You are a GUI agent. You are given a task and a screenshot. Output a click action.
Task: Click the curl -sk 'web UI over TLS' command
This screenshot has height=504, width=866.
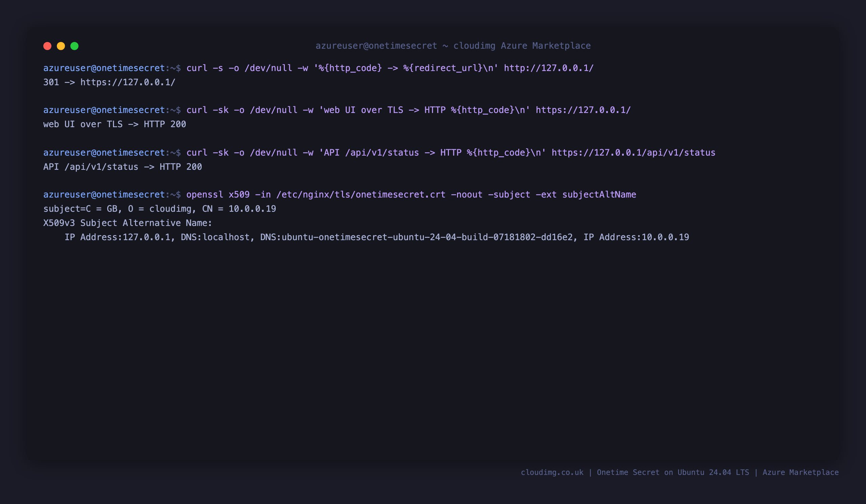click(x=337, y=110)
